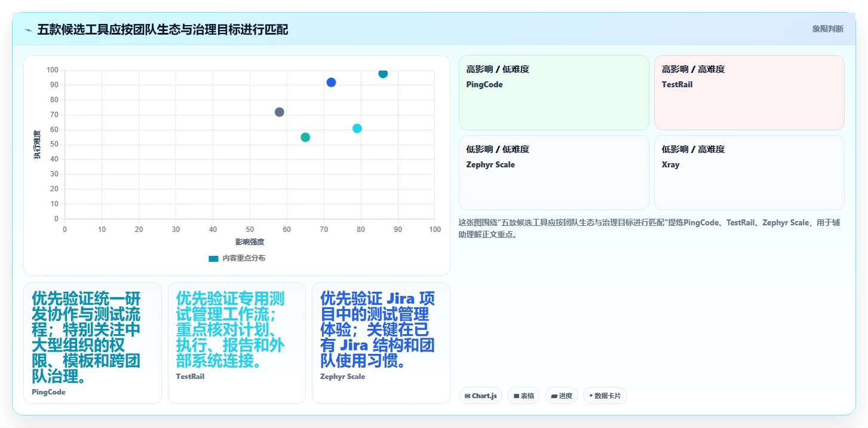Click the 进度 tag
This screenshot has width=868, height=428.
pos(562,396)
